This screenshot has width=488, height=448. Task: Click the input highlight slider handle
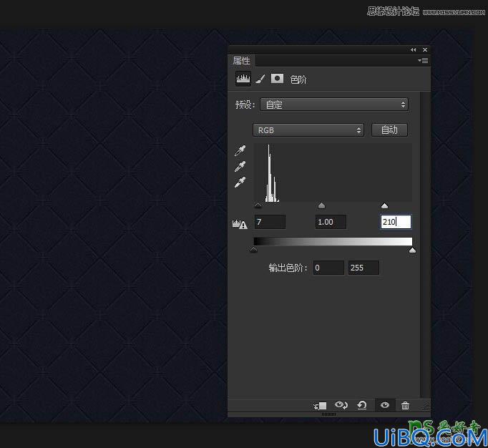coord(385,205)
